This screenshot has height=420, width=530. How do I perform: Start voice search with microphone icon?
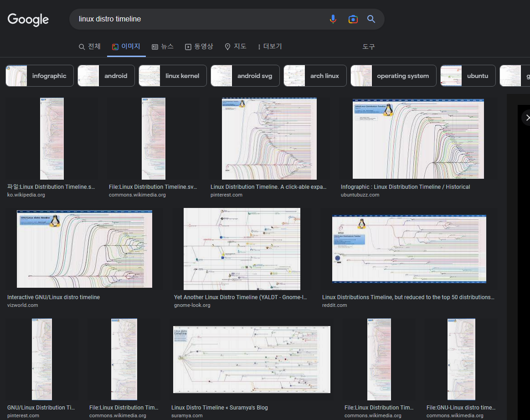[333, 19]
